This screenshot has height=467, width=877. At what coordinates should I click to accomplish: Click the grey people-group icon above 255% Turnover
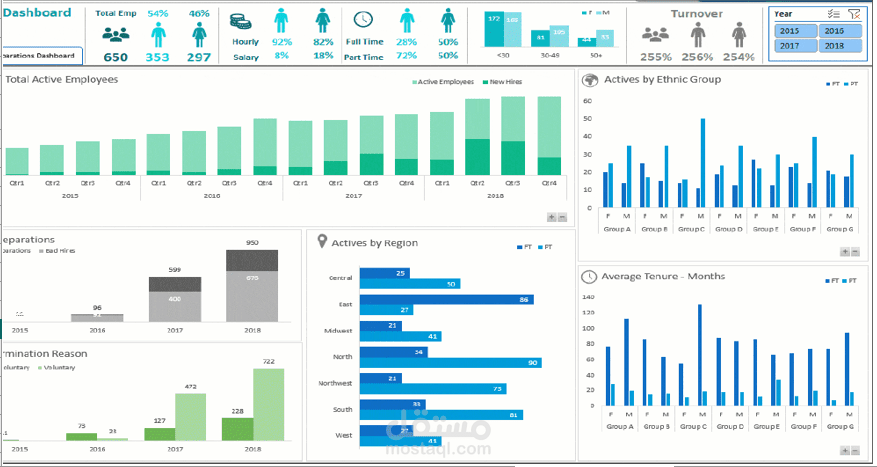pos(655,35)
